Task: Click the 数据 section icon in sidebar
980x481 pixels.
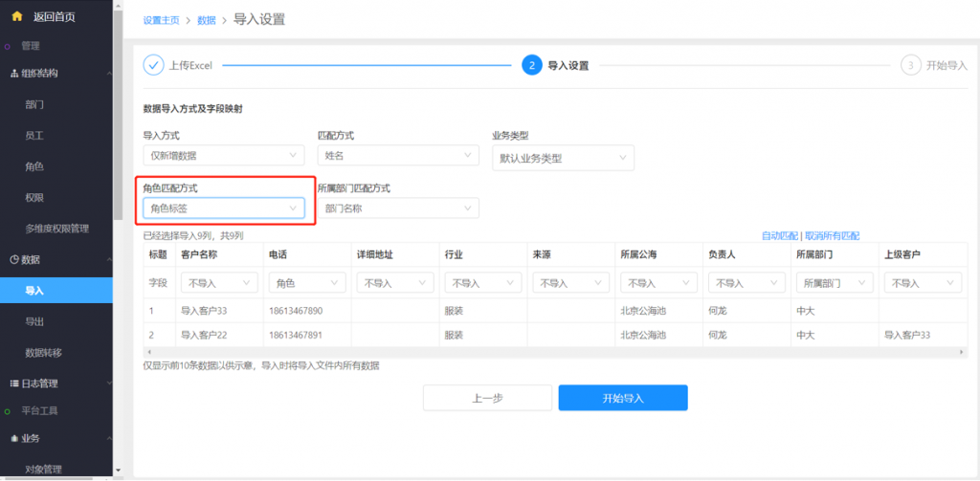Action: [x=14, y=260]
